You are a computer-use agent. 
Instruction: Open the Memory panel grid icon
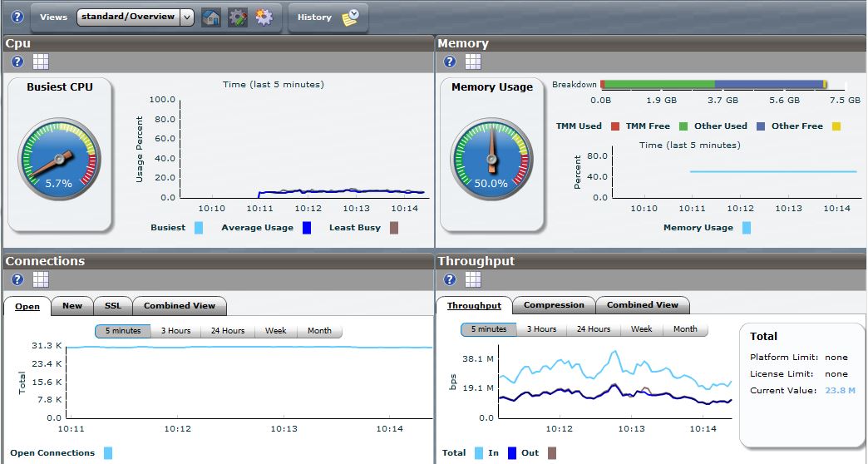pos(473,62)
